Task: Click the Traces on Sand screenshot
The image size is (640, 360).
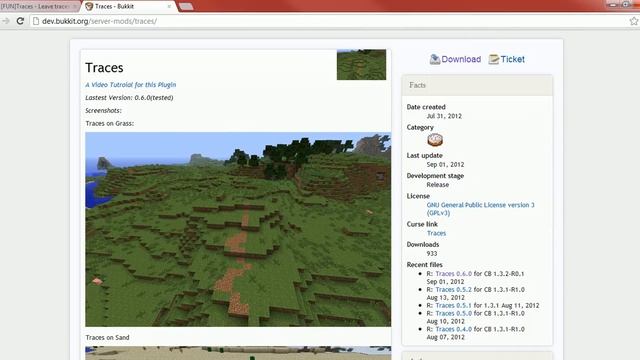Action: pos(238,353)
